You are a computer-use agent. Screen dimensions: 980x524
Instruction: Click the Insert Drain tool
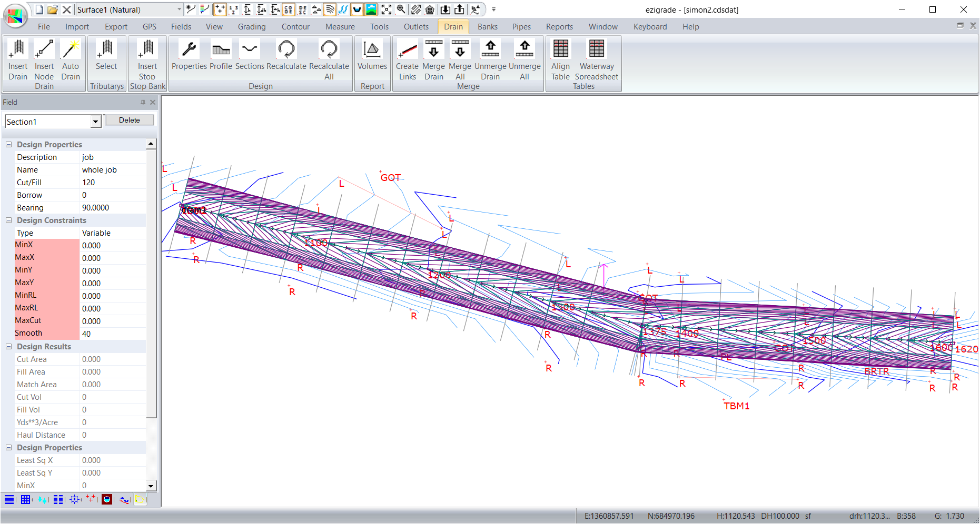(18, 60)
